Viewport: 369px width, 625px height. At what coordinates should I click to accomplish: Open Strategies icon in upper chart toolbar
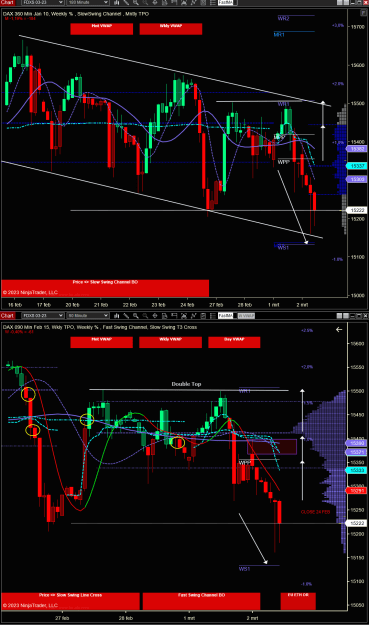(x=203, y=2)
